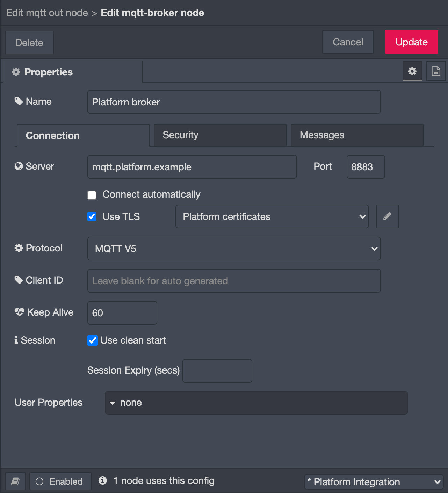Viewport: 448px width, 493px height.
Task: Enable Connect automatically checkbox
Action: tap(92, 195)
